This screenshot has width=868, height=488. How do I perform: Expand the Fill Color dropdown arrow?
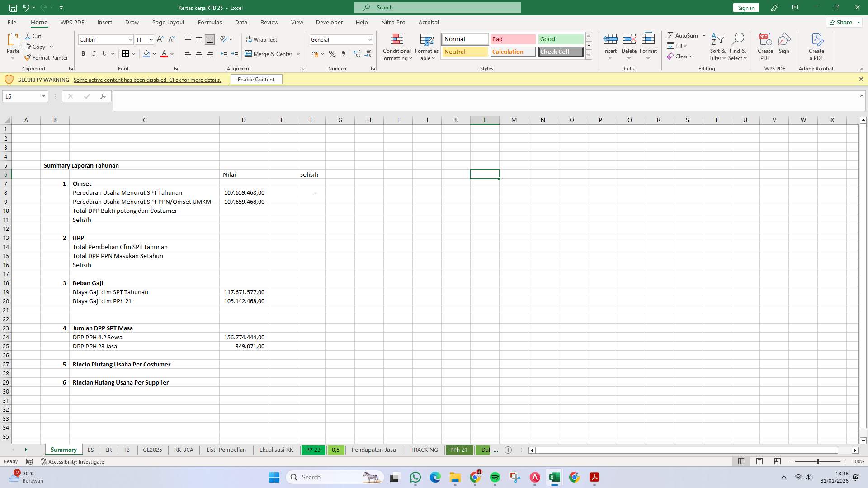154,54
